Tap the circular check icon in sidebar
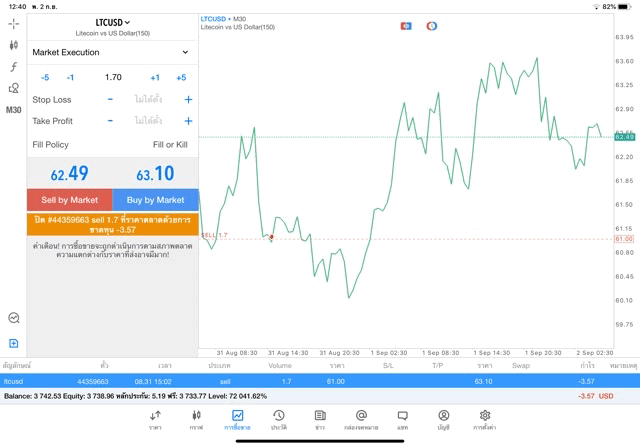The width and height of the screenshot is (640, 447). tap(13, 318)
